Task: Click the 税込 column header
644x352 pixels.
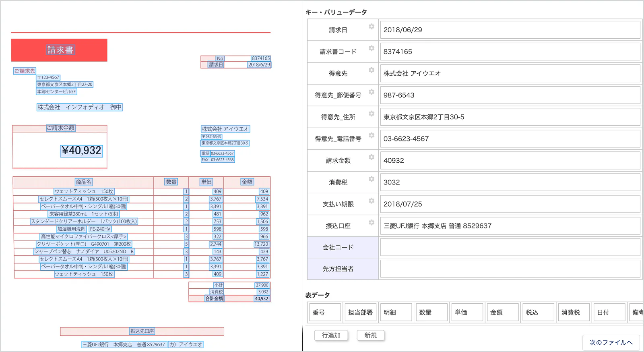Action: 537,312
